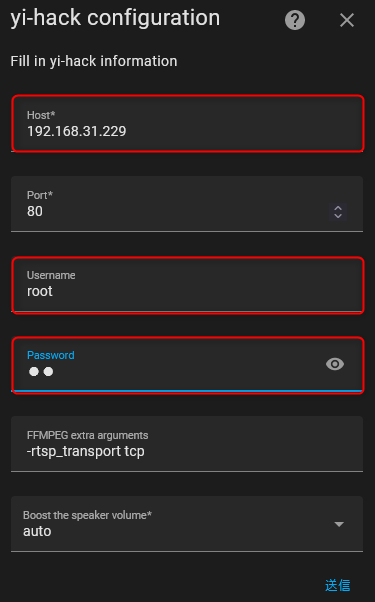Open the help question mark icon
This screenshot has width=375, height=602.
[295, 20]
